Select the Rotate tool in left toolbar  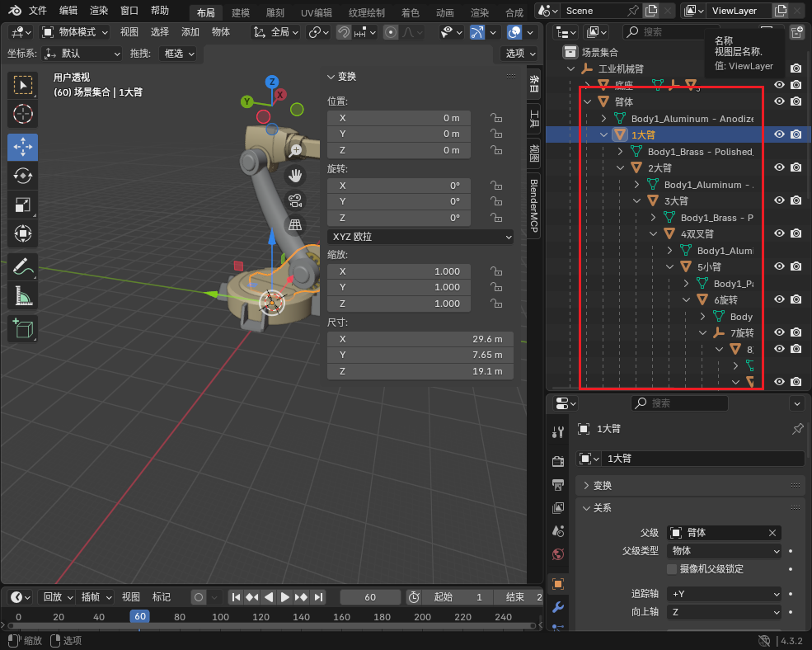[23, 175]
